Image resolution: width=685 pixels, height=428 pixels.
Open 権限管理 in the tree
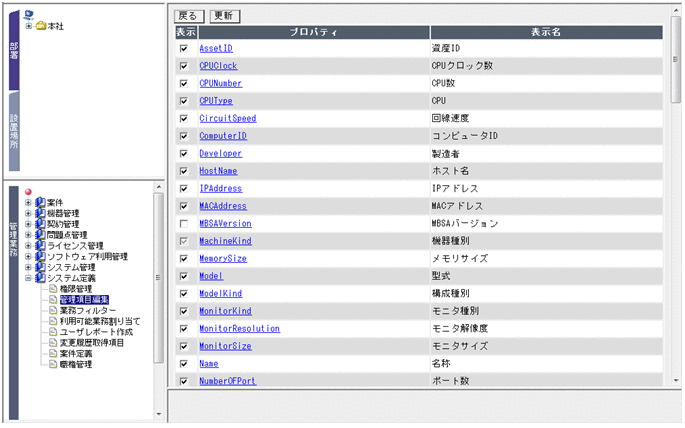pos(76,289)
